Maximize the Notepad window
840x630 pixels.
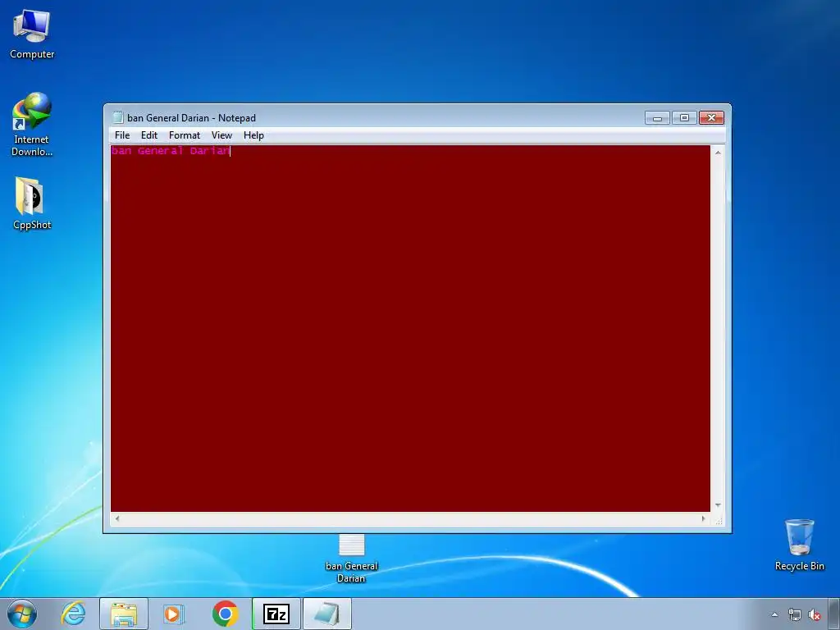[684, 118]
